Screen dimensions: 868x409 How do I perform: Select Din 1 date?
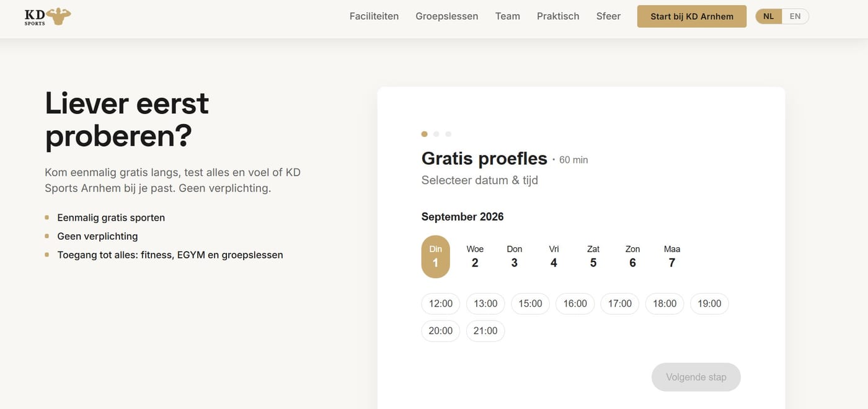click(435, 257)
